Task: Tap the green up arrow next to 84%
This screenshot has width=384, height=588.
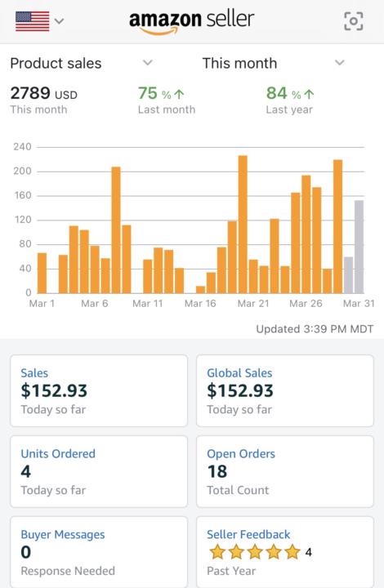Action: (309, 94)
